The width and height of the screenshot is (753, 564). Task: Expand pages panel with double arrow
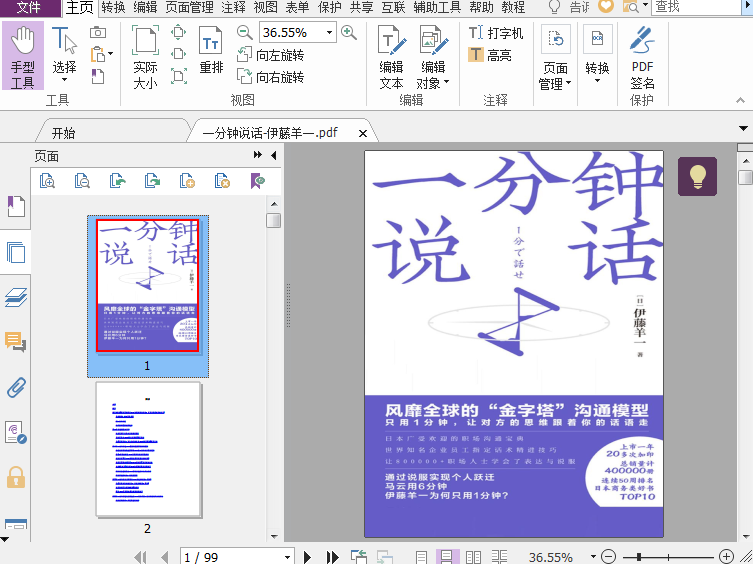click(258, 155)
